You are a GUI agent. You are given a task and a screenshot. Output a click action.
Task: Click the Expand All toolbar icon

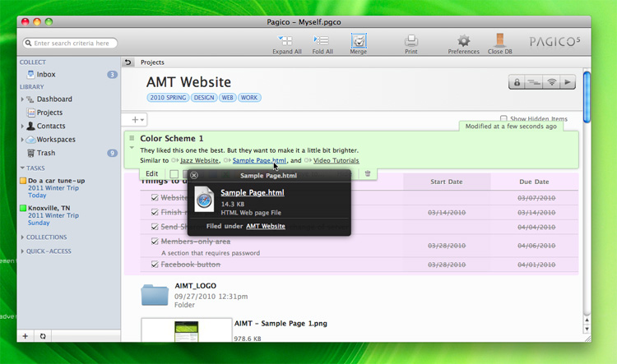[286, 40]
